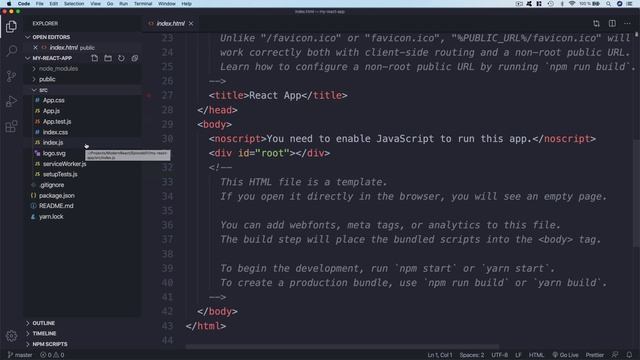Open the notifications bell icon
This screenshot has height=360, width=640.
[x=629, y=355]
